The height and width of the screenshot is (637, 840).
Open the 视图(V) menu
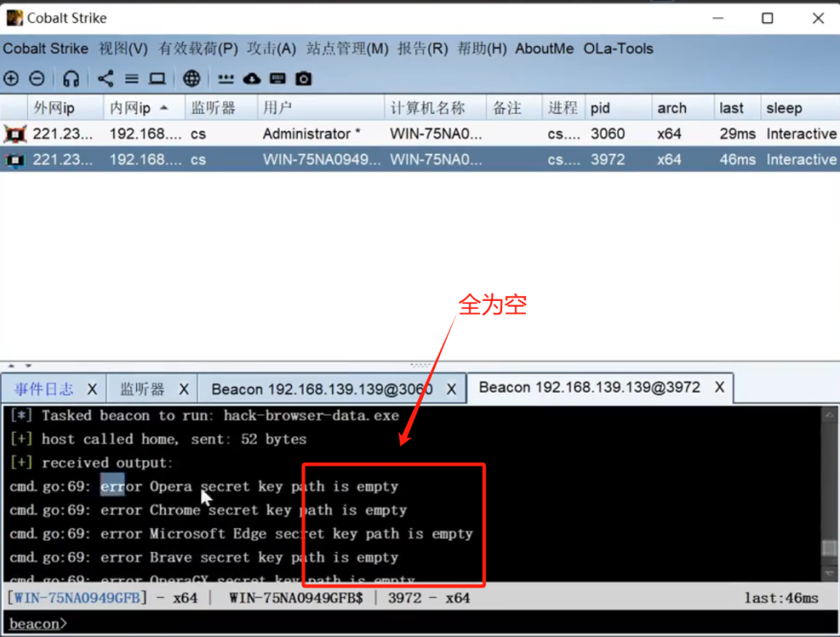123,48
